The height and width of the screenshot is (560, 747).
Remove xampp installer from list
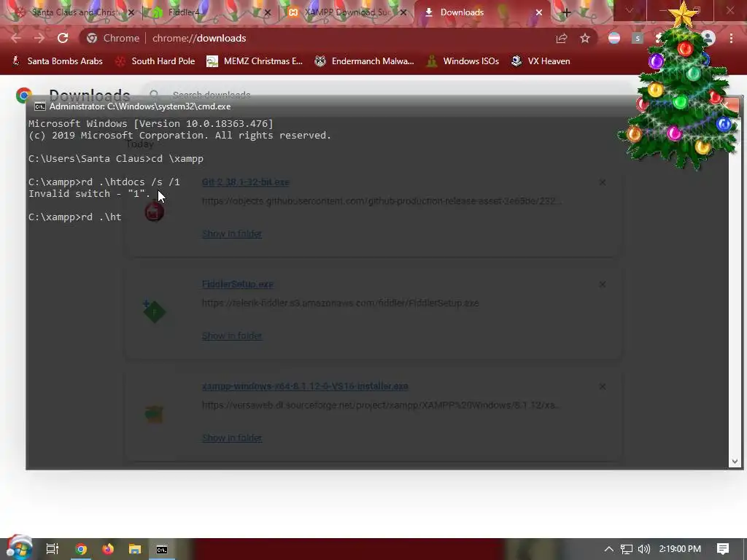(602, 386)
